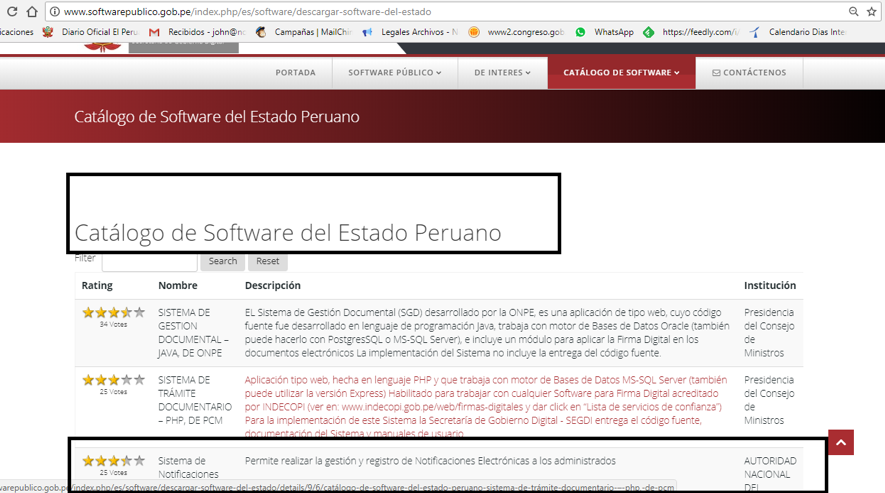Click the browser reload icon

click(11, 12)
